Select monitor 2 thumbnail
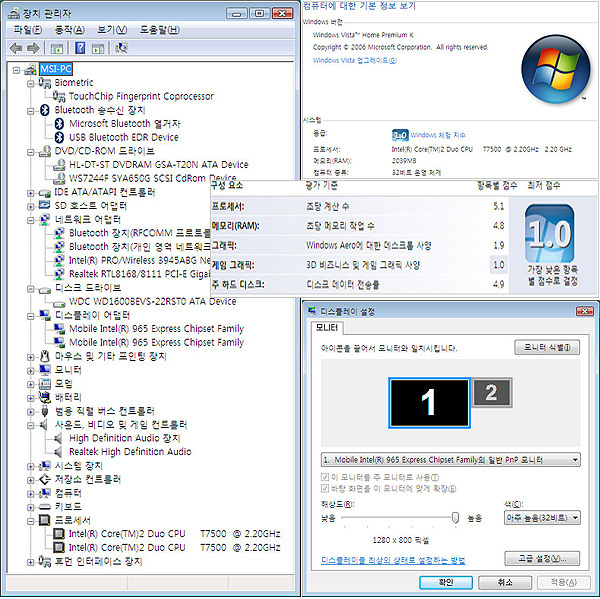600x599 pixels. (492, 393)
